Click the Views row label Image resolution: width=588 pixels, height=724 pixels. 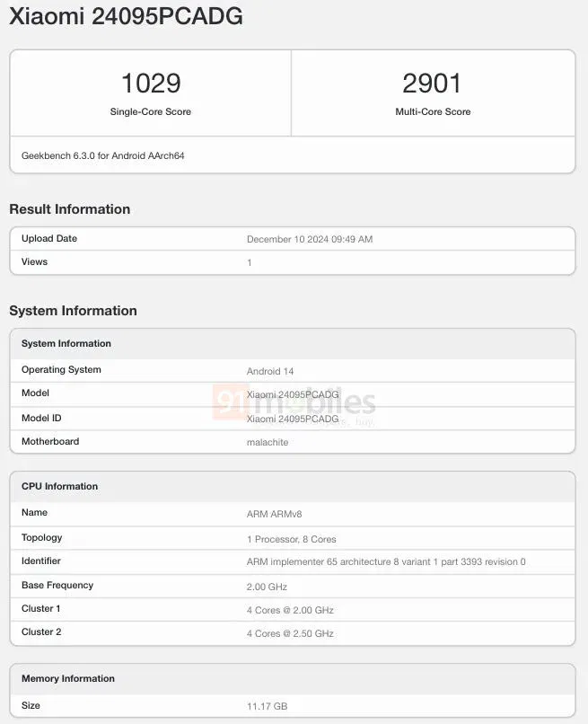tap(35, 261)
